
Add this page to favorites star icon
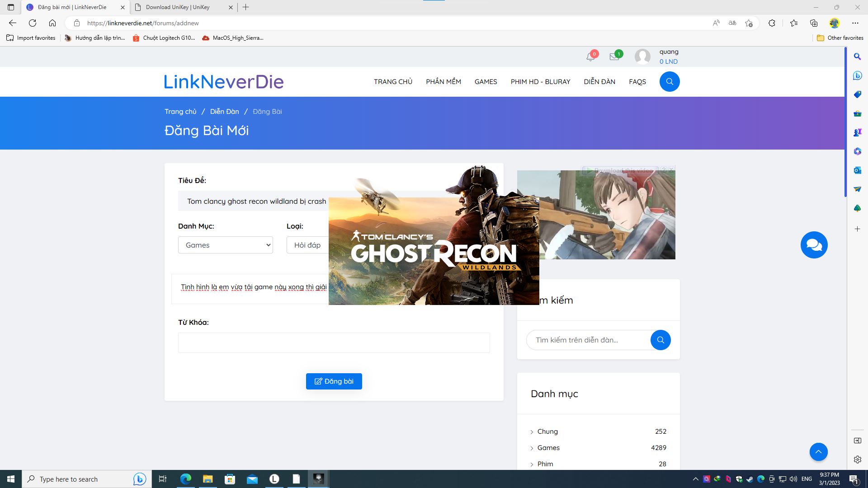click(x=749, y=23)
